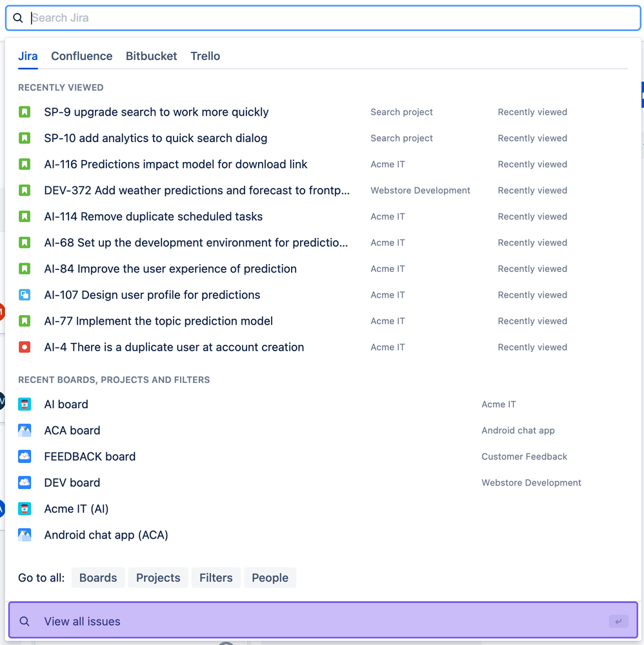Open AI-114 Remove duplicate scheduled tasks

[x=154, y=216]
